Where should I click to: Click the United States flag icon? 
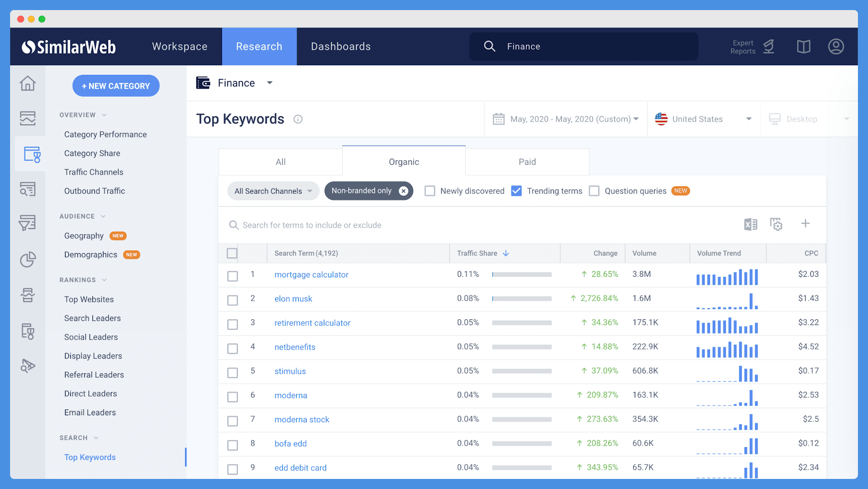coord(661,119)
